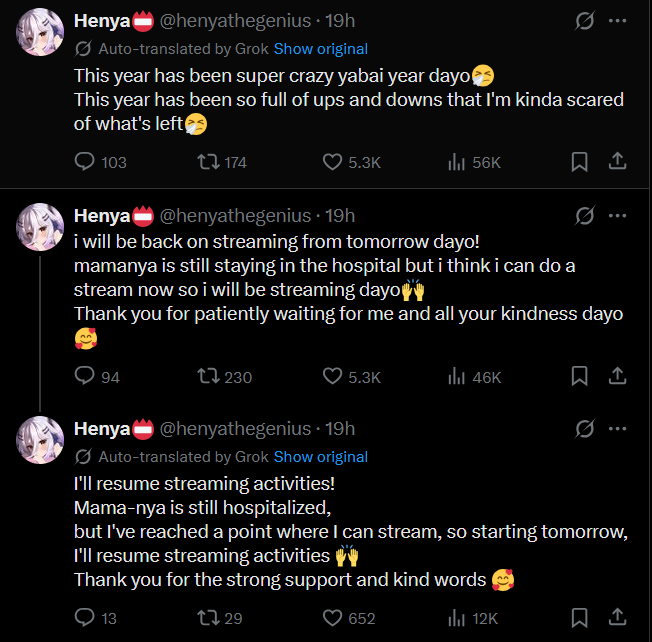
Task: Bookmark the bottom "resume streaming" tweet
Action: click(579, 618)
